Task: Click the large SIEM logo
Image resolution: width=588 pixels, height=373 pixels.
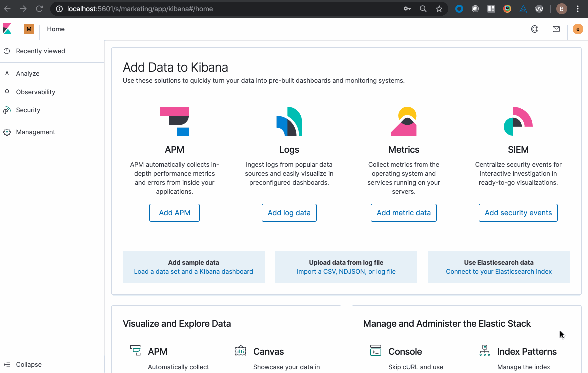Action: click(x=518, y=121)
